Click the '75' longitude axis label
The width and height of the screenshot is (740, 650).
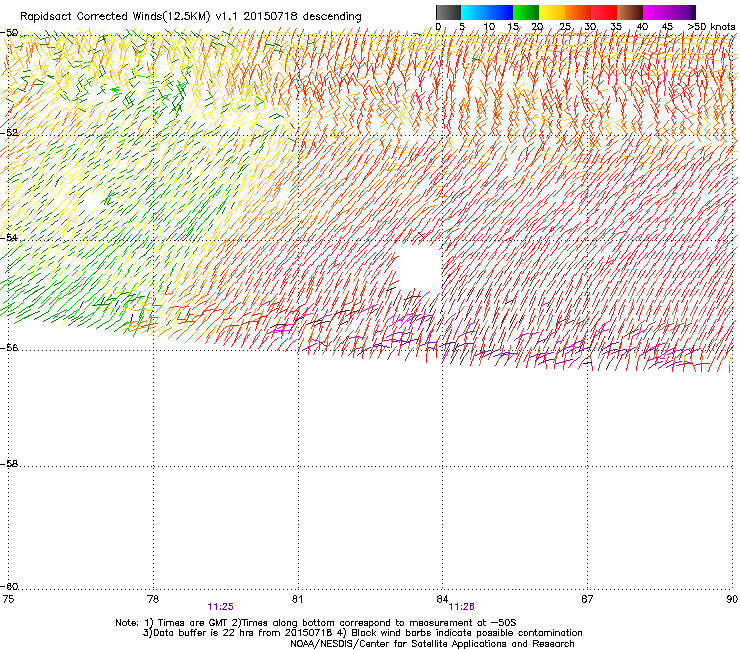coord(8,599)
